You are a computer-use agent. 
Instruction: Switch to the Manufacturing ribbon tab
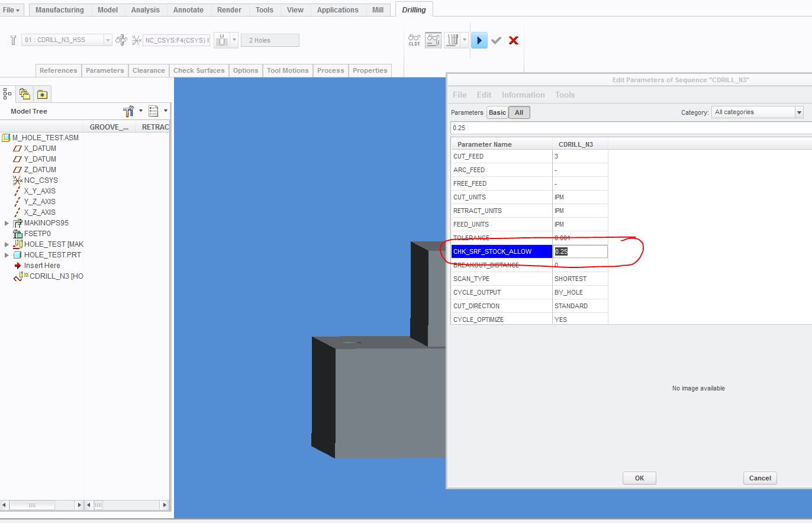[x=60, y=10]
